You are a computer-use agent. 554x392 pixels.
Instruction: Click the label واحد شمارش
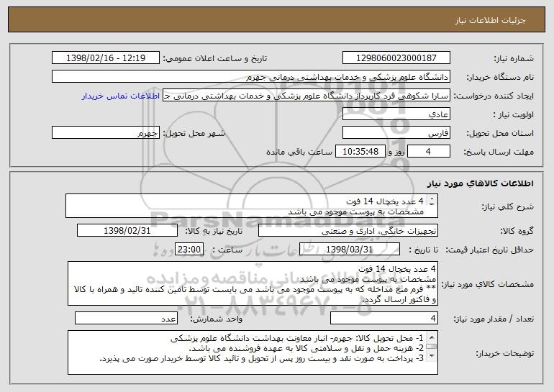217,319
